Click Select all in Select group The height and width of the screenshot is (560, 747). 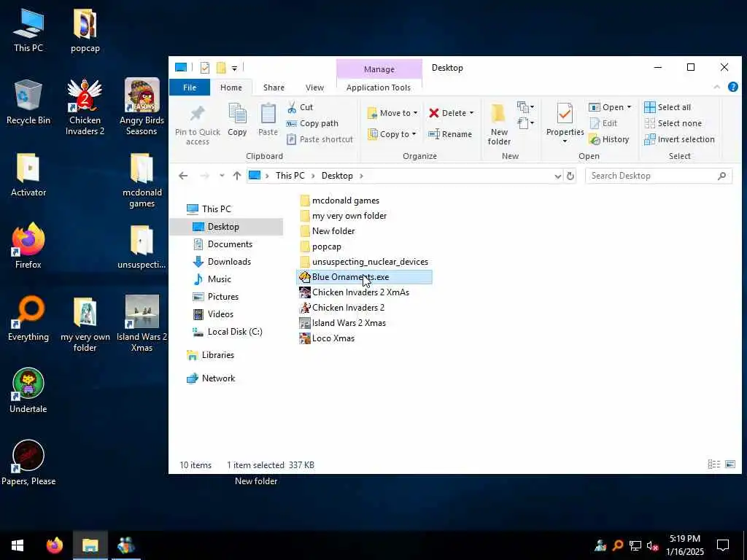click(667, 107)
